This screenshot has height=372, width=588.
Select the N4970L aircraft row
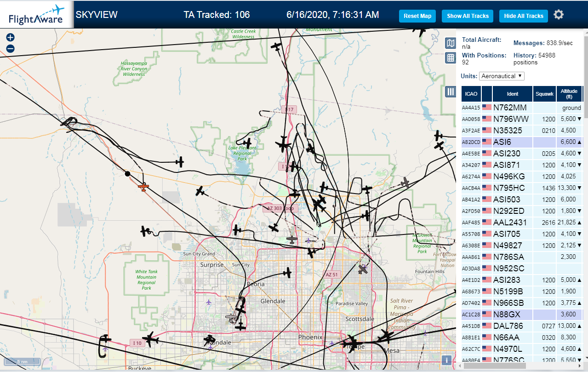522,349
